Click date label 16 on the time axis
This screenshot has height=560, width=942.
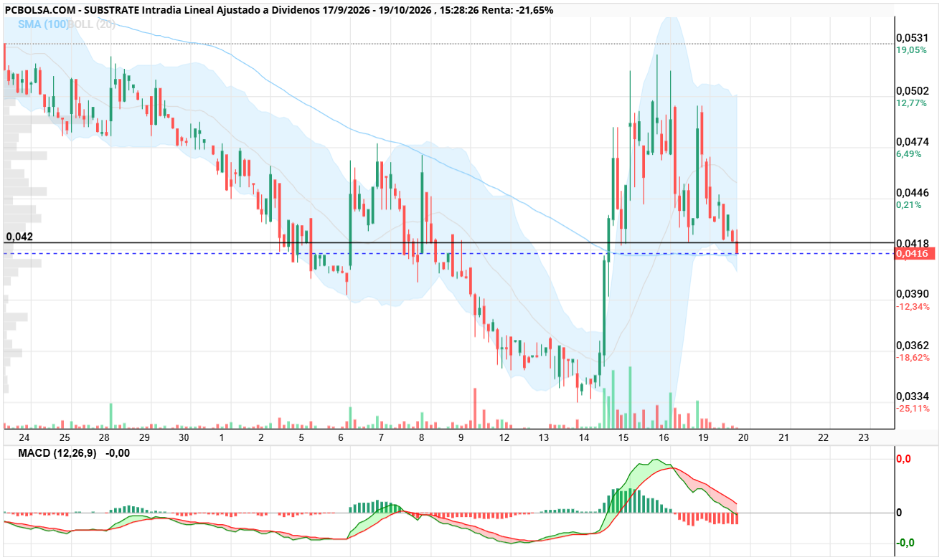tap(664, 437)
